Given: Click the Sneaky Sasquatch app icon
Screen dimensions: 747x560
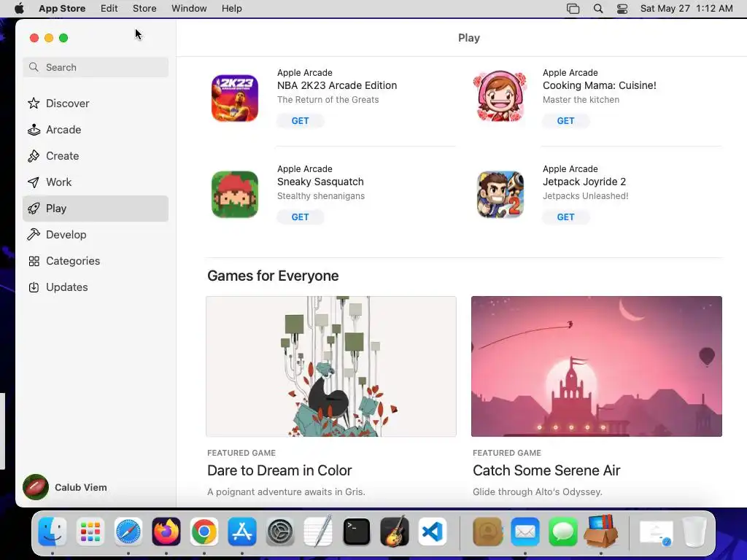Looking at the screenshot, I should 235,194.
